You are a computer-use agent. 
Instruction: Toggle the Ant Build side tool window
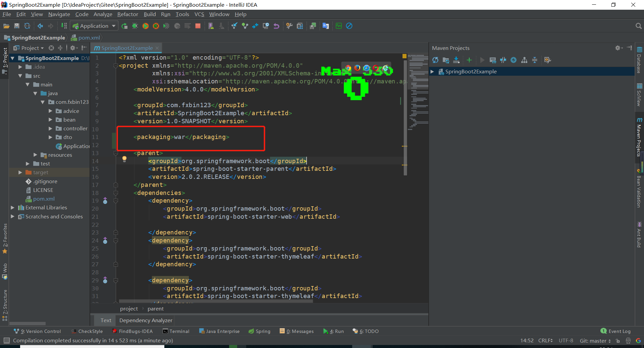pyautogui.click(x=639, y=234)
